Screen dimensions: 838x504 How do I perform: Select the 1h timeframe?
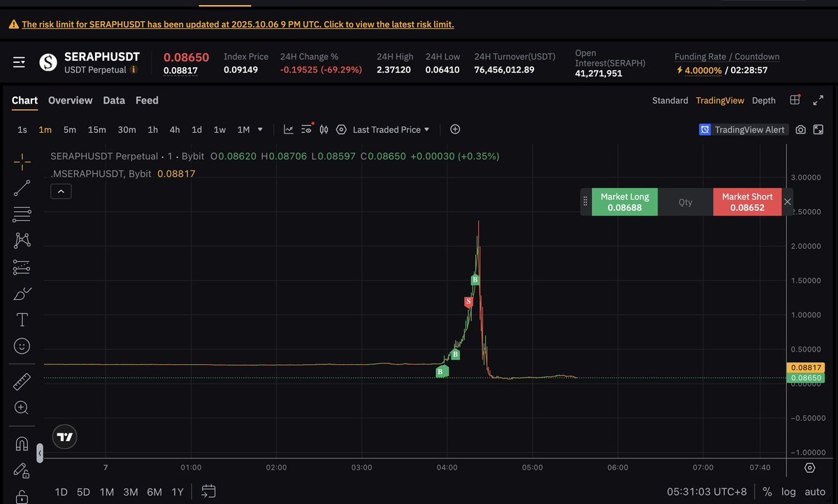[x=153, y=129]
